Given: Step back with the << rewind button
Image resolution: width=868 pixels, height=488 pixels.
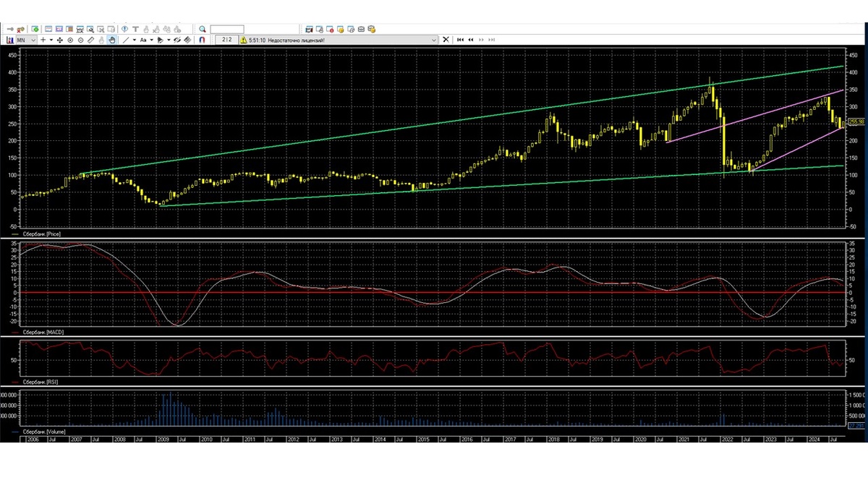Looking at the screenshot, I should (x=470, y=40).
